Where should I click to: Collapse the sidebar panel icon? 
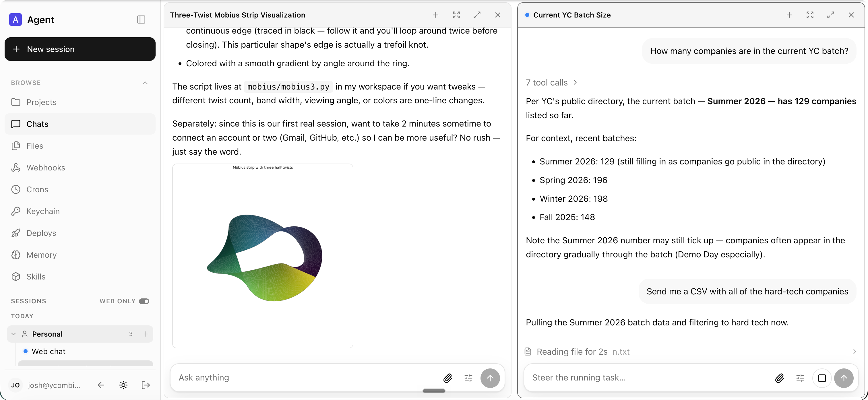[141, 20]
